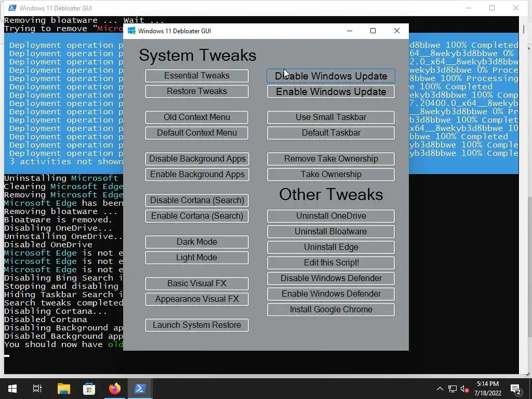Click Disable Windows Update
Screen dimensions: 532x399
331,76
